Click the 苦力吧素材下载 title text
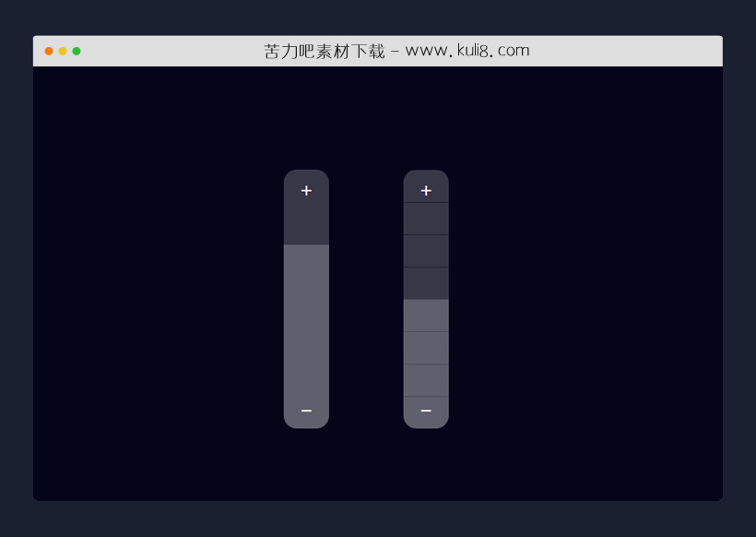 (x=324, y=51)
